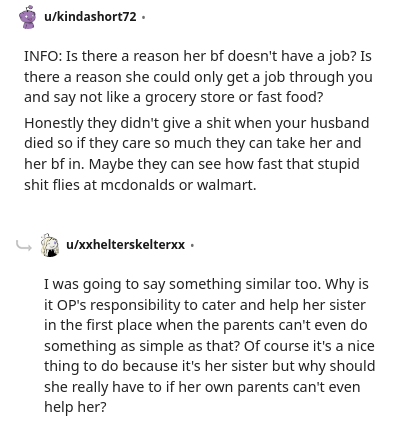Click the word "INFO:" in the first comment

43,56
